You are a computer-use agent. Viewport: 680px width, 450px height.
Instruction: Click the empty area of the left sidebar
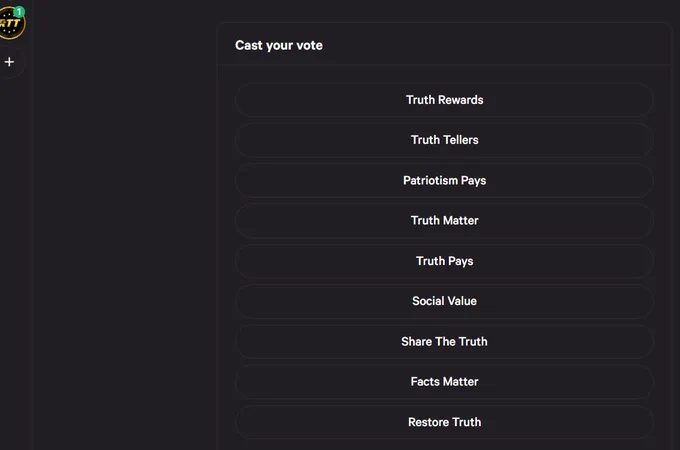(16, 260)
